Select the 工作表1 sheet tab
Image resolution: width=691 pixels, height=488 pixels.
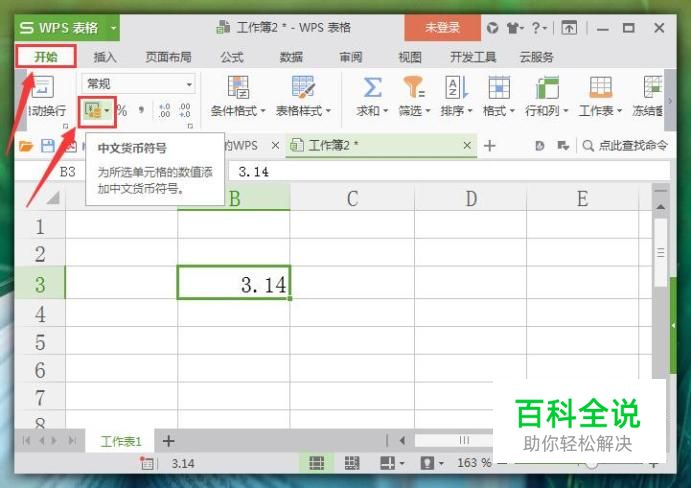(121, 441)
